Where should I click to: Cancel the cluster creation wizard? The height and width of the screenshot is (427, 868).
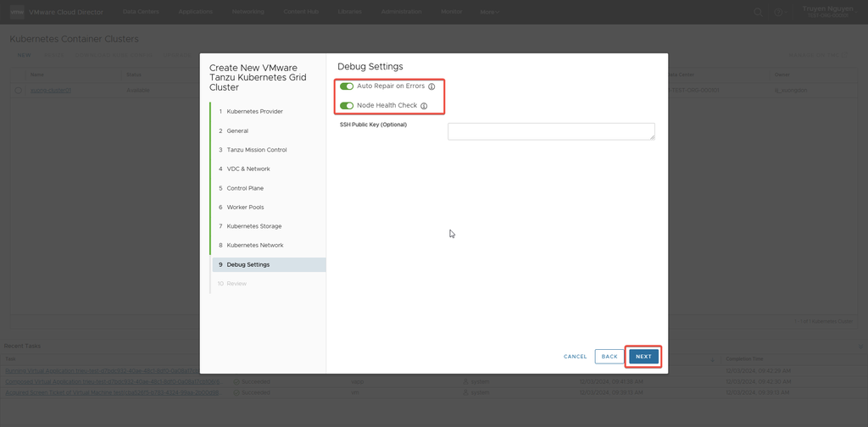(576, 357)
